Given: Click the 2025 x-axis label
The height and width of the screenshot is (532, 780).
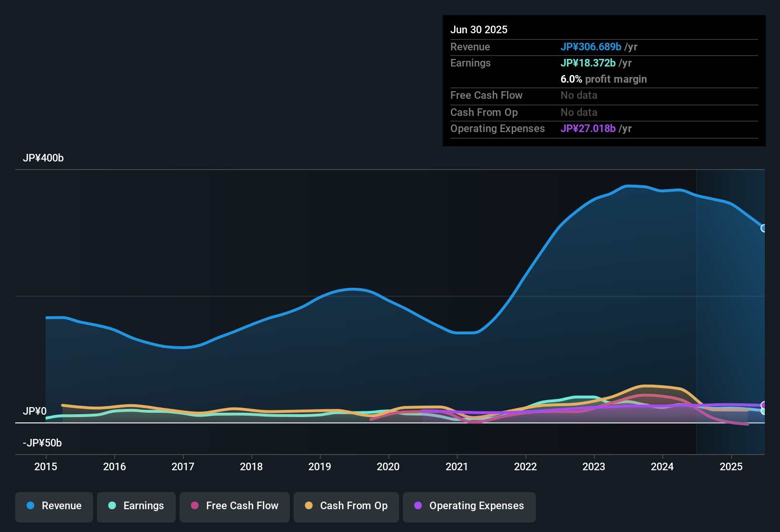Looking at the screenshot, I should point(731,467).
